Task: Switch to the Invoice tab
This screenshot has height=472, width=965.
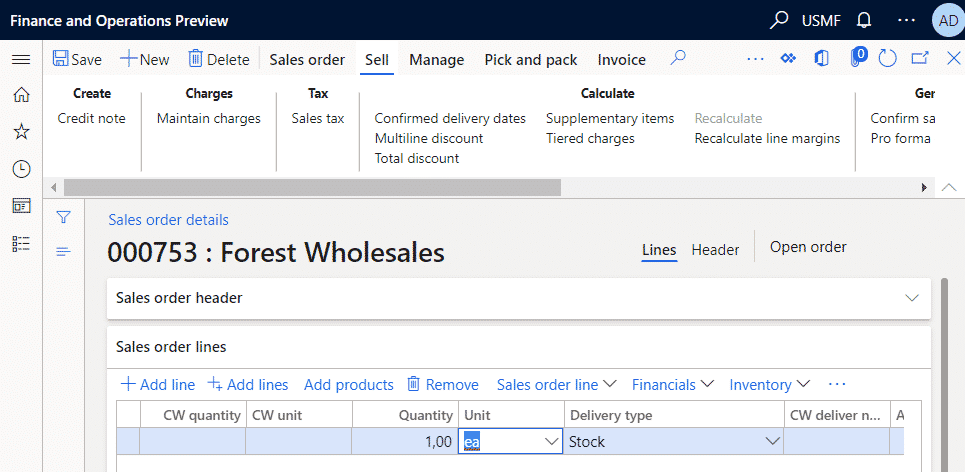Action: [x=622, y=60]
